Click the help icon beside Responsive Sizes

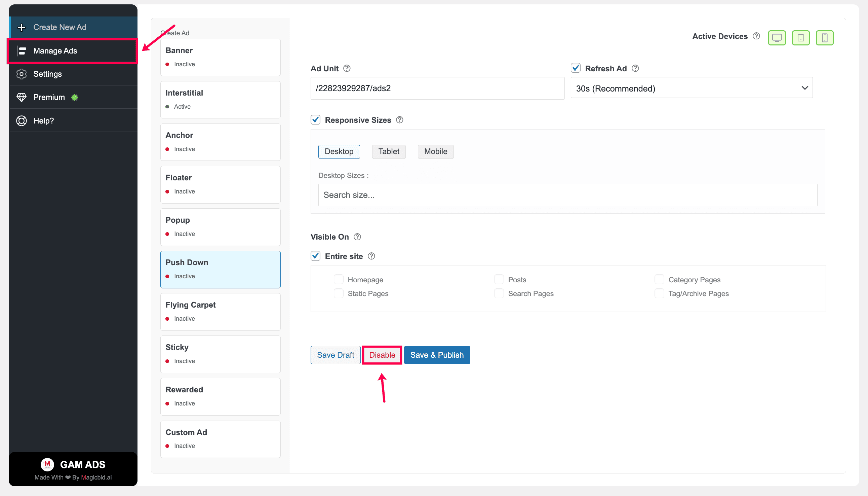[399, 119]
